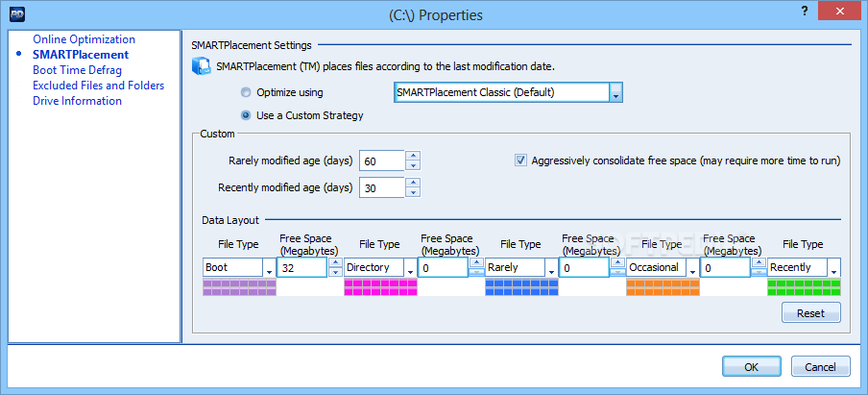Image resolution: width=868 pixels, height=395 pixels.
Task: Select Use a Custom Strategy radio button
Action: click(246, 115)
